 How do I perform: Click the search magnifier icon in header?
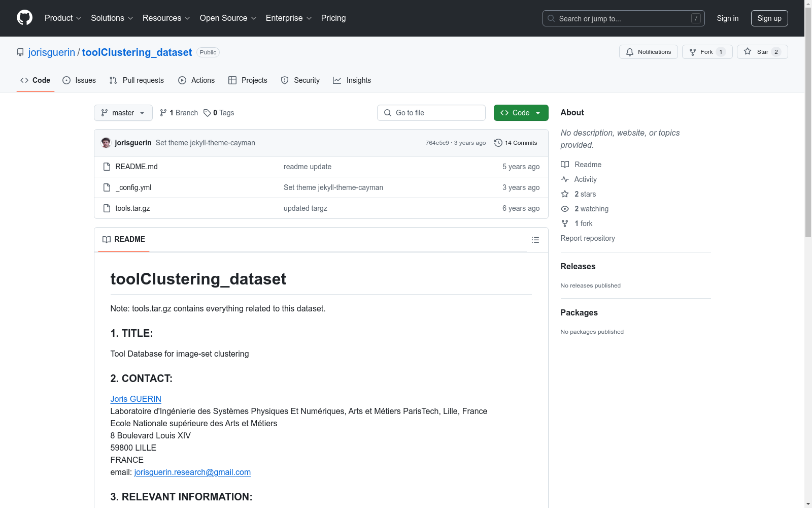551,18
